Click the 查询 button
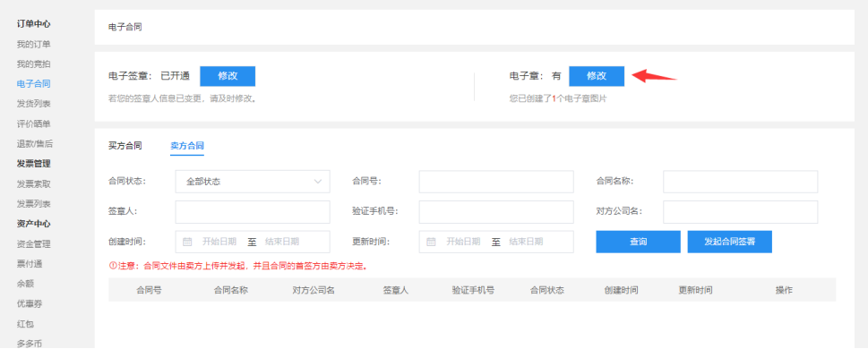 639,242
